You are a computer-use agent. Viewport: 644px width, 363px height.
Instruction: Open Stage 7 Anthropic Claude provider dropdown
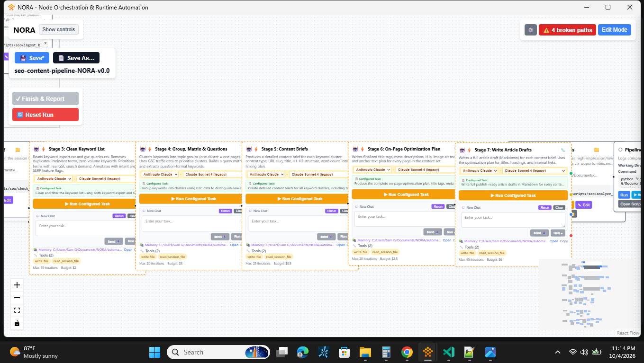click(479, 170)
